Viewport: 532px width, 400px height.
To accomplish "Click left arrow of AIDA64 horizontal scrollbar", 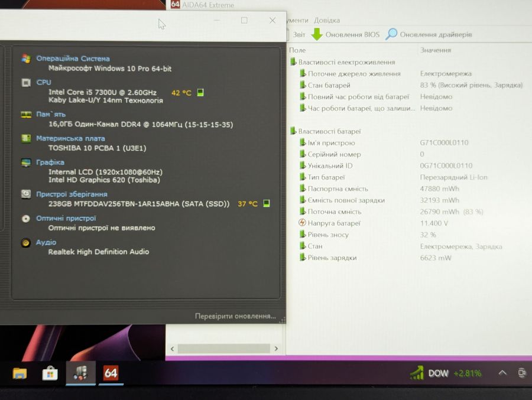I will [173, 349].
